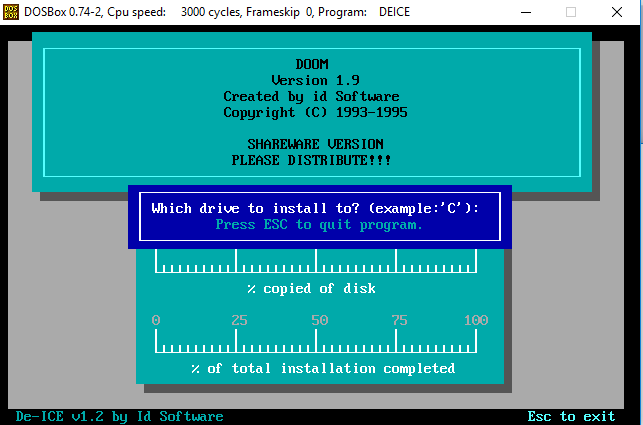Click the DOSBox icon in title bar
This screenshot has height=425, width=643.
(11, 12)
